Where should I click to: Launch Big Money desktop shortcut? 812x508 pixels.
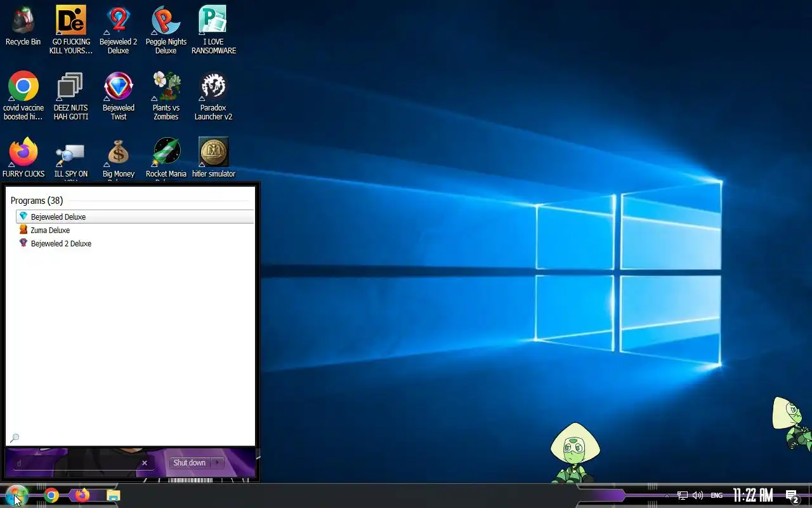point(118,157)
